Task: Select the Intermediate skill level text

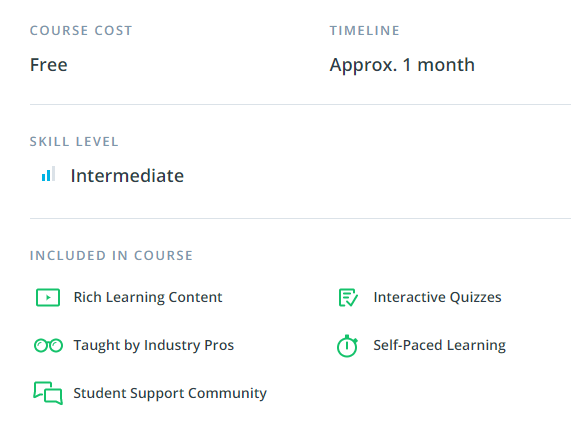Action: click(x=127, y=176)
